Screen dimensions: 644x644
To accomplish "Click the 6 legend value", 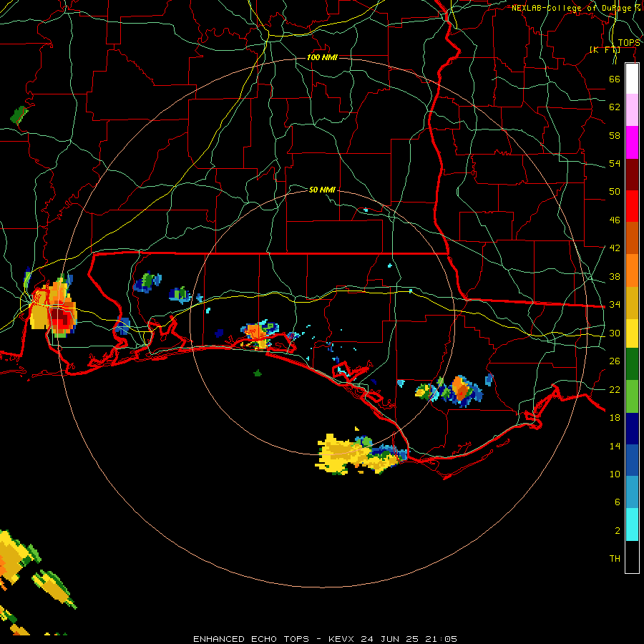I will [x=617, y=502].
